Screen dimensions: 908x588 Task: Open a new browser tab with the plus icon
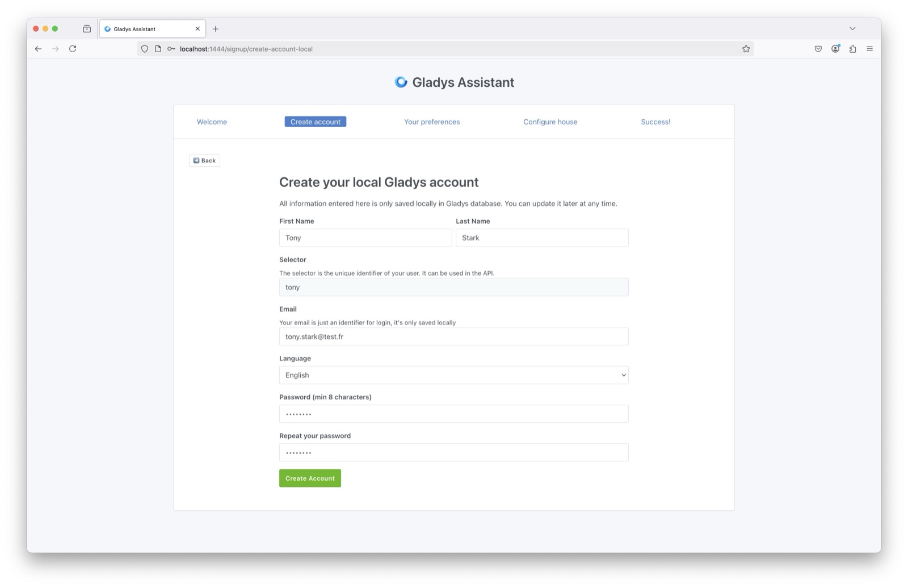215,28
